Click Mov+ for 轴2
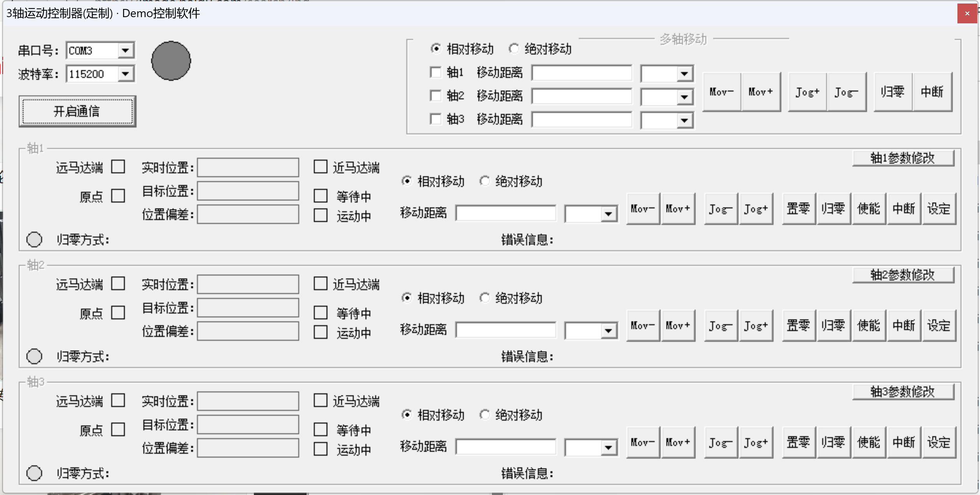The image size is (980, 495). (x=678, y=326)
